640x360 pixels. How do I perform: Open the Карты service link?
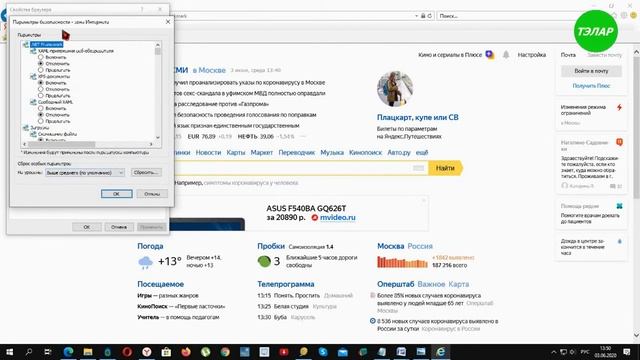(236, 152)
